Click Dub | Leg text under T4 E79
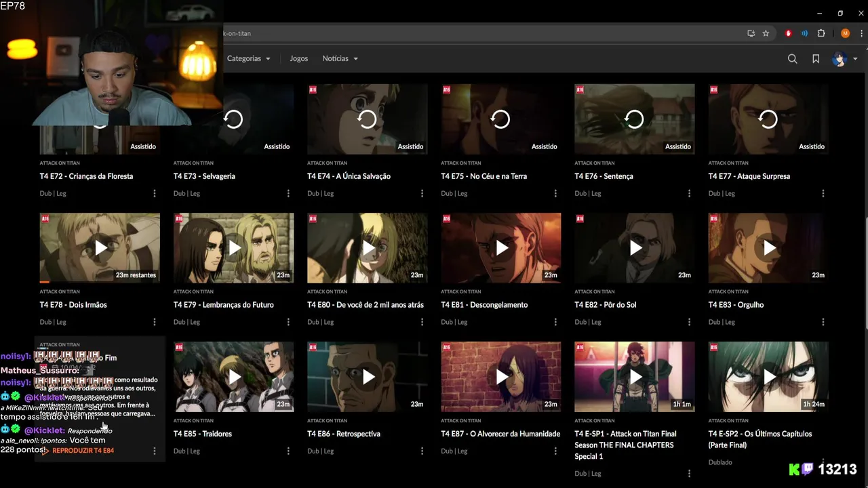Viewport: 868px width, 488px height. (x=186, y=322)
